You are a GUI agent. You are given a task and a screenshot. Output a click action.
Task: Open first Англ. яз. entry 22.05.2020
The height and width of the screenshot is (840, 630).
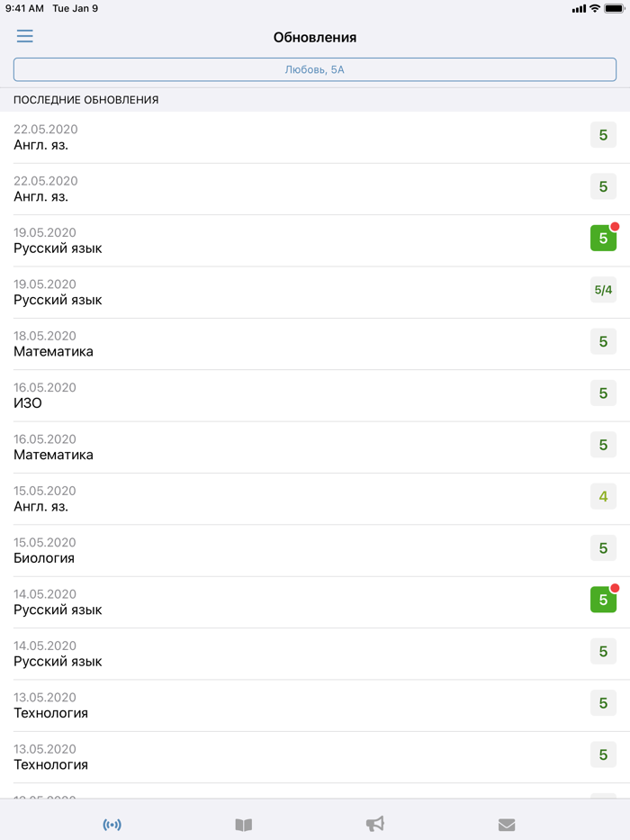(x=270, y=137)
